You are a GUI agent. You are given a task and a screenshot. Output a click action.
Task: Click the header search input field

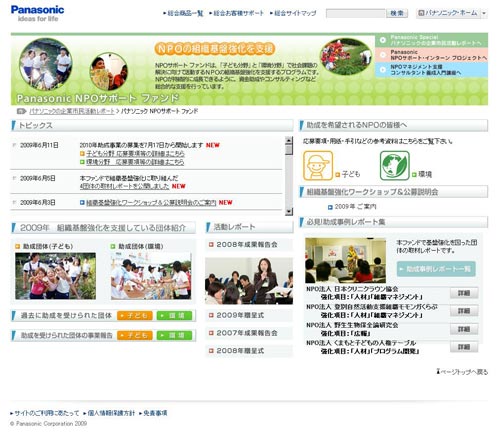tap(356, 13)
